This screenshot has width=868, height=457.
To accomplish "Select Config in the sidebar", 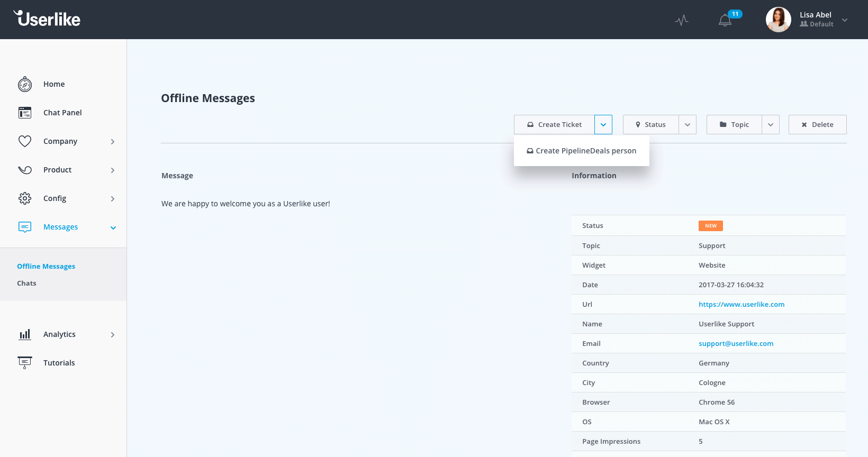I will coord(55,198).
